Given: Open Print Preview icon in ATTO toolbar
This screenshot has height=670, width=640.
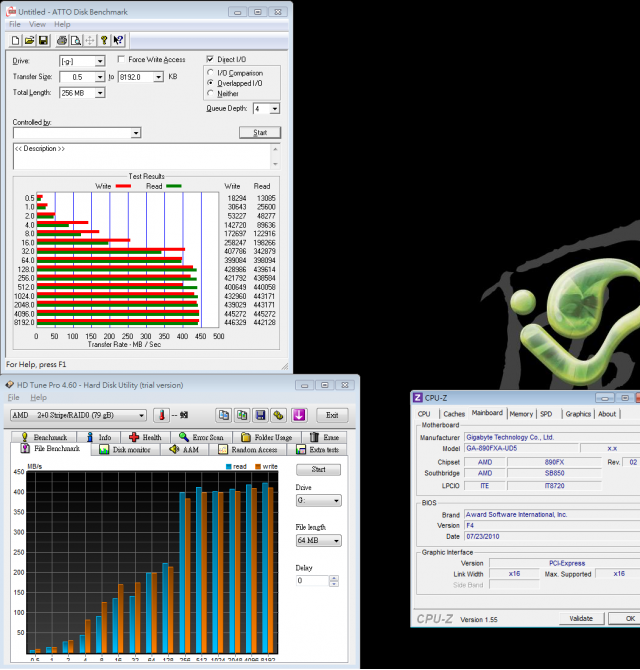Looking at the screenshot, I should (76, 41).
